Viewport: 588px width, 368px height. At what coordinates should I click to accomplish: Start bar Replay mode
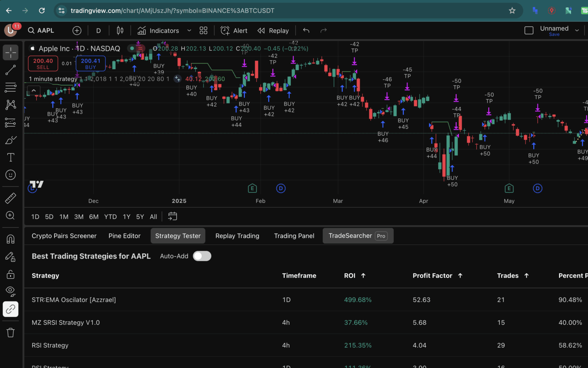273,30
